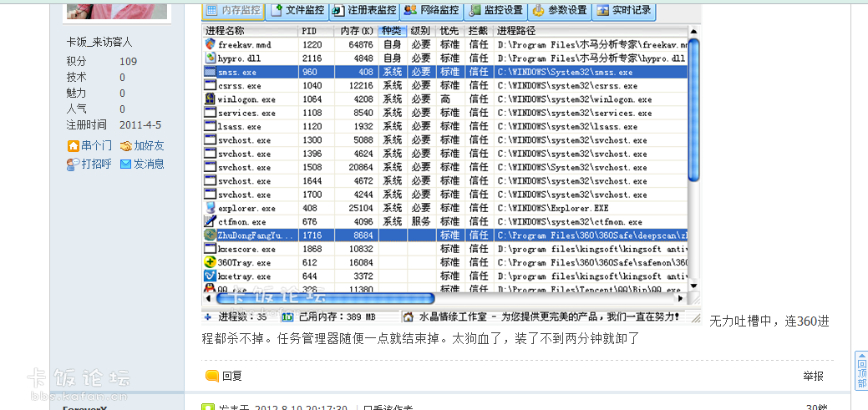Click the 打招呼 link

click(x=96, y=164)
